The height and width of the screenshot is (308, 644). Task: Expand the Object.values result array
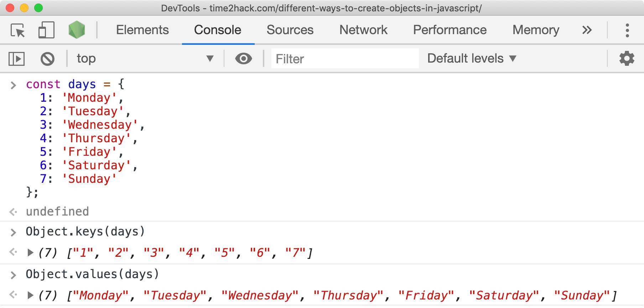pos(30,295)
